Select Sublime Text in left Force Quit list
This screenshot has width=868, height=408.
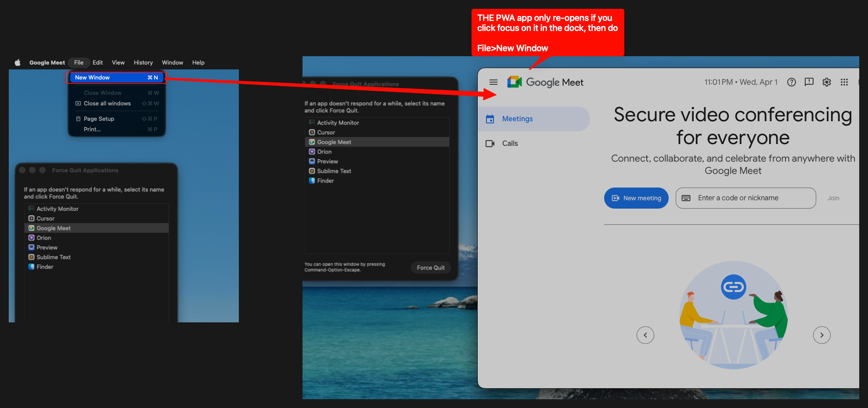pyautogui.click(x=54, y=257)
